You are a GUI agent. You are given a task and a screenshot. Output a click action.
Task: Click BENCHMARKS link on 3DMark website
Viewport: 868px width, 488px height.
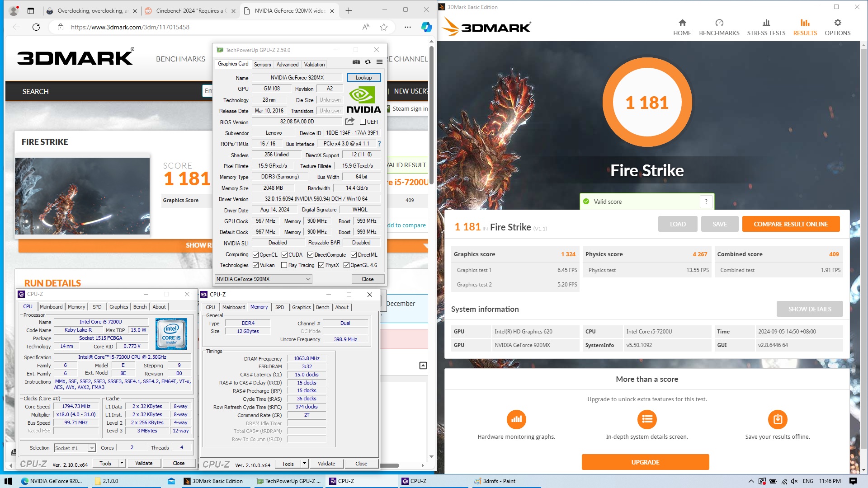[180, 59]
